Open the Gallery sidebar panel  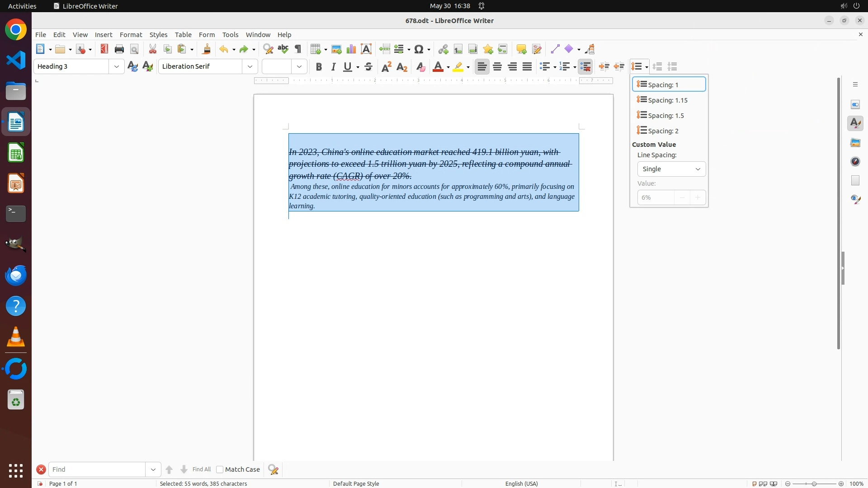855,143
